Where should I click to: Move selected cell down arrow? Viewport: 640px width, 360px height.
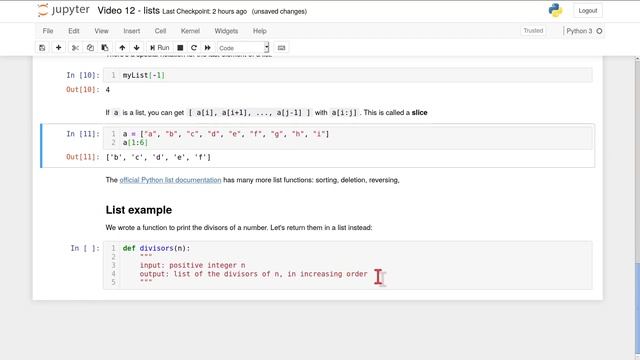[x=136, y=48]
